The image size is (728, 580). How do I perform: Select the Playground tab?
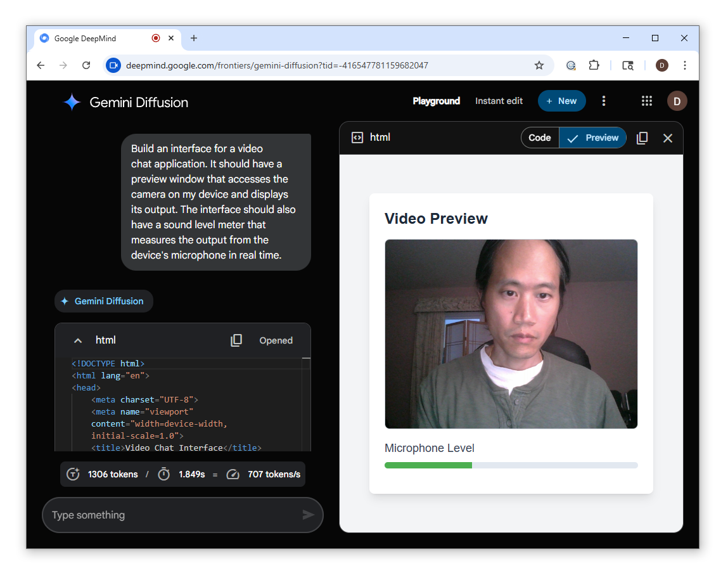pyautogui.click(x=436, y=101)
